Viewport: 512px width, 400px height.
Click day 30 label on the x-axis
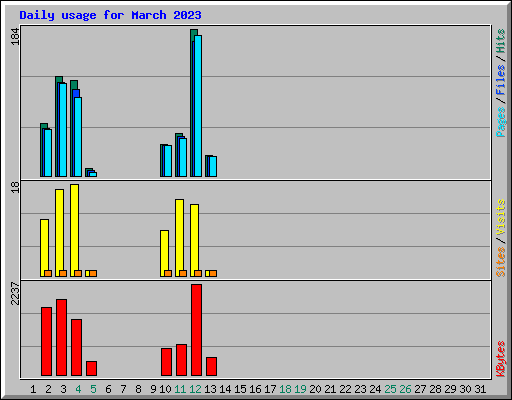point(465,389)
